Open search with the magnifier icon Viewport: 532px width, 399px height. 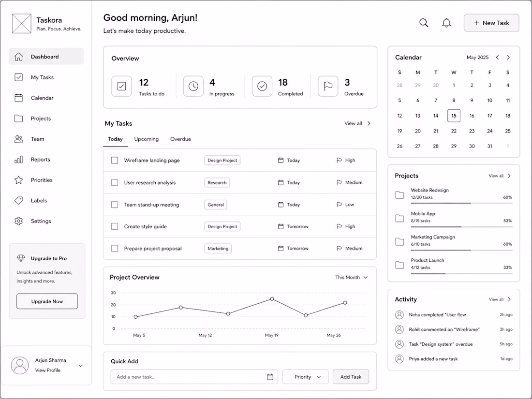click(424, 23)
